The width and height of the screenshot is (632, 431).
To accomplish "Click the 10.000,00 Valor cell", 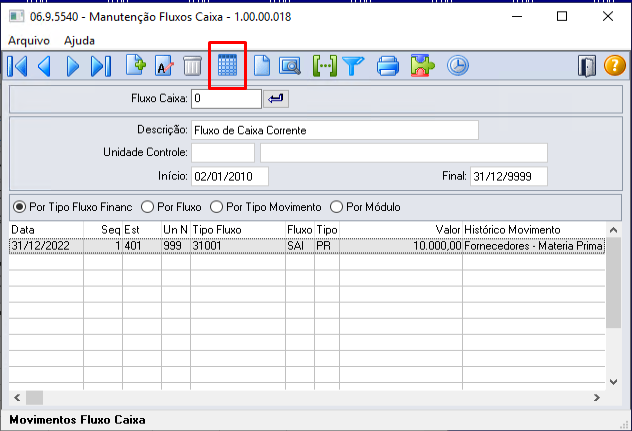I will (x=401, y=246).
